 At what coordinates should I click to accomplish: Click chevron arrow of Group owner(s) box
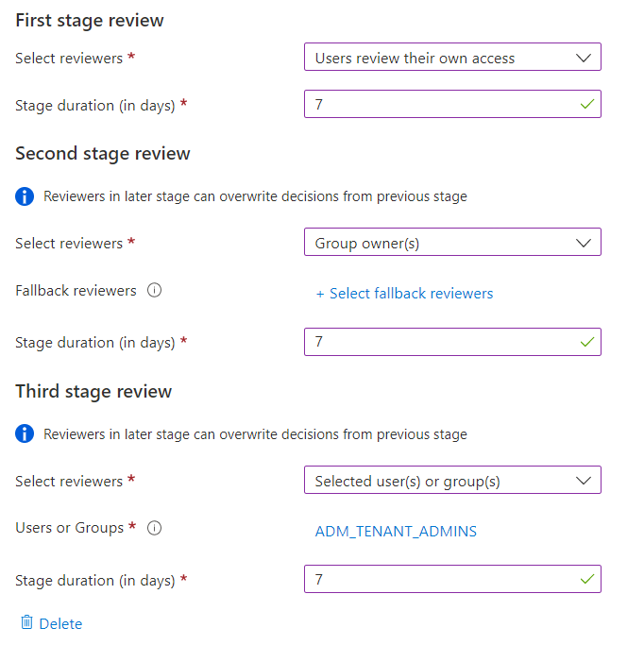click(585, 243)
